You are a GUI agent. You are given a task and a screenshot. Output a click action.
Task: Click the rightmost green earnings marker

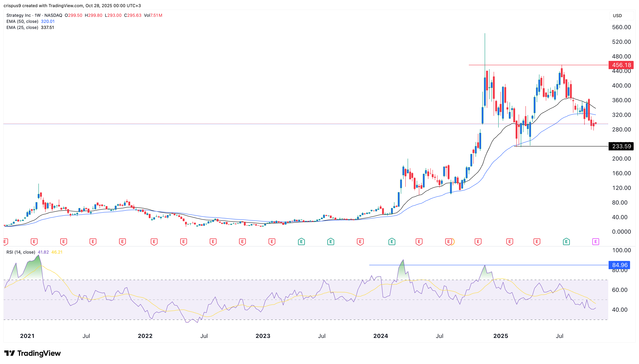[566, 241]
